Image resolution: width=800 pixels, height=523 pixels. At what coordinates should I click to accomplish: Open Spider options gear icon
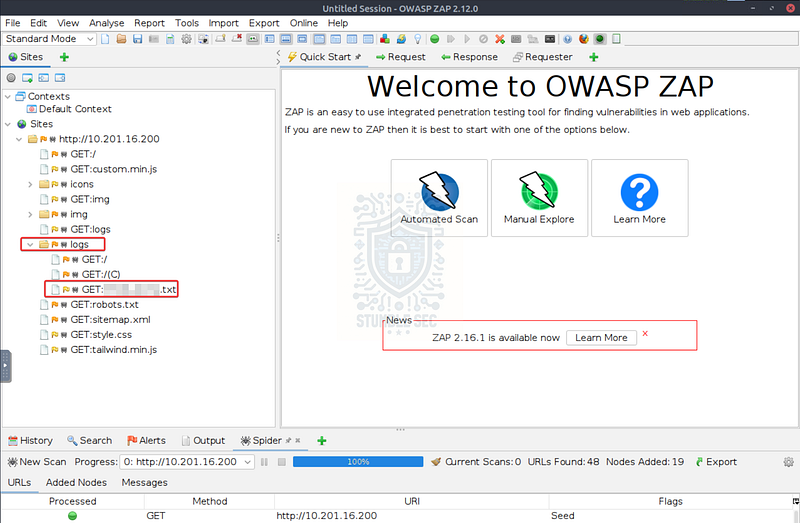[789, 462]
